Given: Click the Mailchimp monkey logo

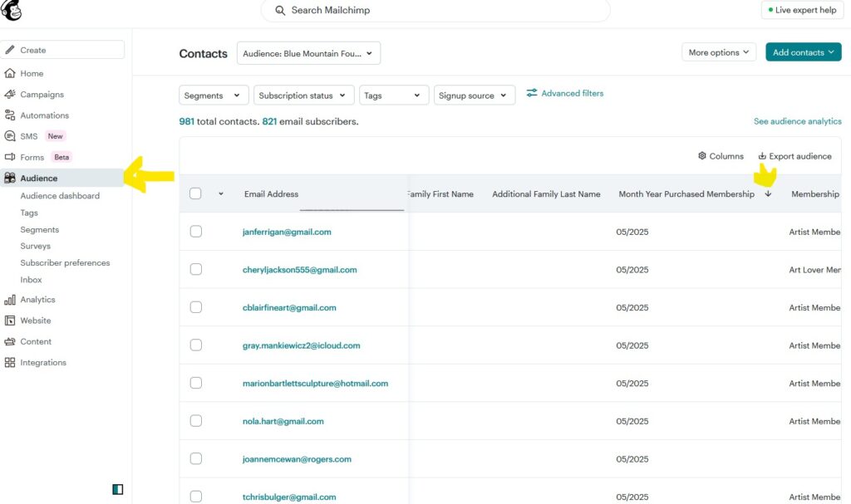Looking at the screenshot, I should 11,10.
